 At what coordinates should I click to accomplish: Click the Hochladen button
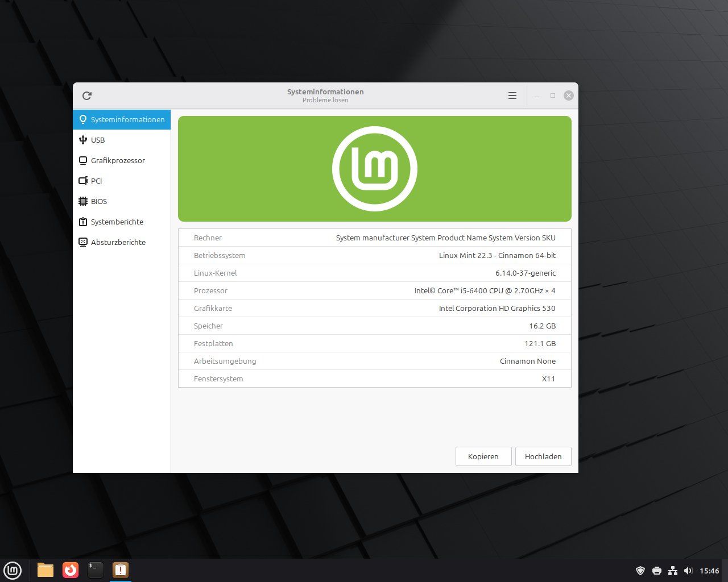(x=543, y=456)
